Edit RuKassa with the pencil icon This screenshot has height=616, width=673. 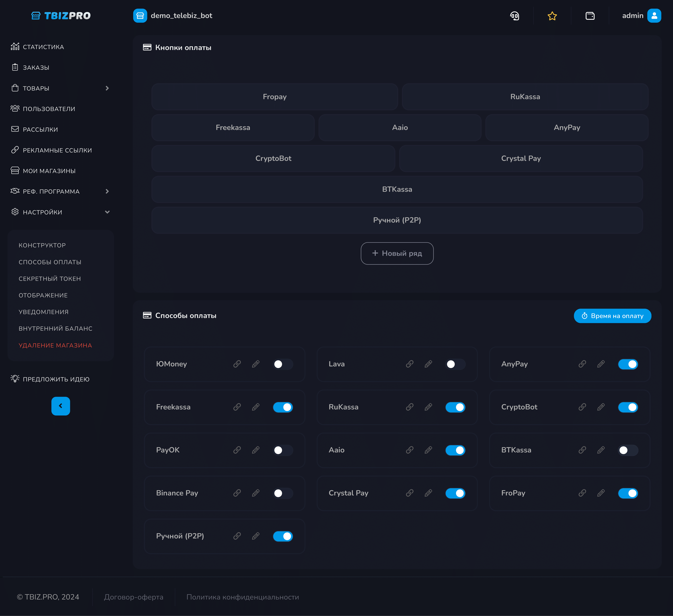(x=428, y=407)
